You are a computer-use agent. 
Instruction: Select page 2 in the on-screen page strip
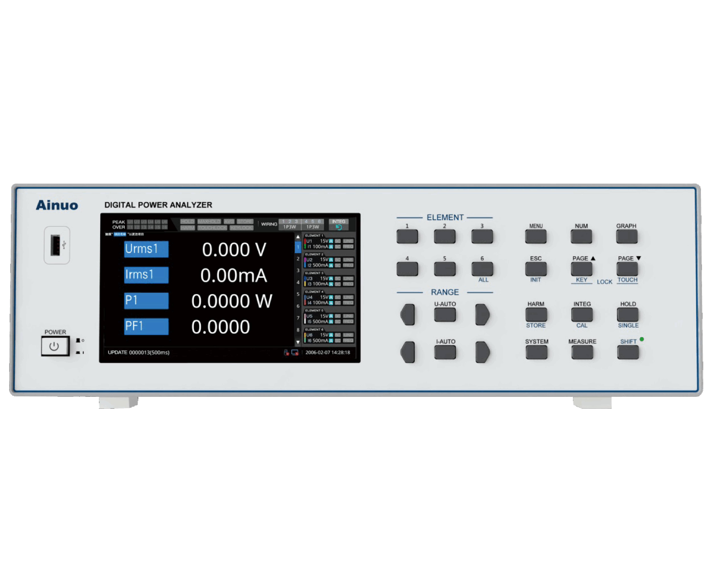(298, 259)
